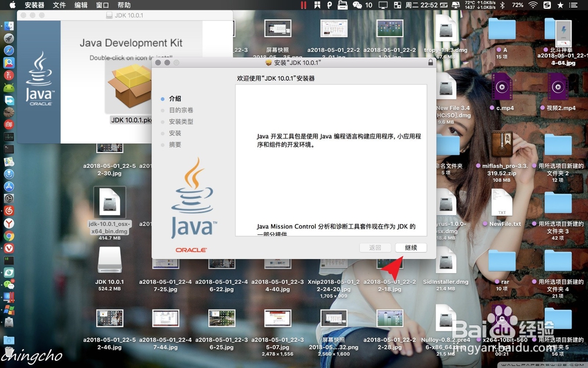Click 安装类型 step in installer sidebar
The height and width of the screenshot is (368, 588).
(x=181, y=122)
